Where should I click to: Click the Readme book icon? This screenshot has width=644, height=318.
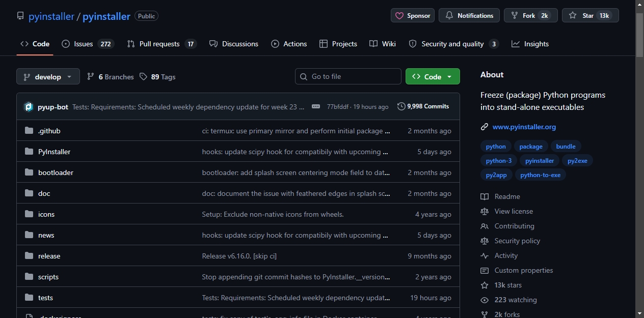[485, 196]
